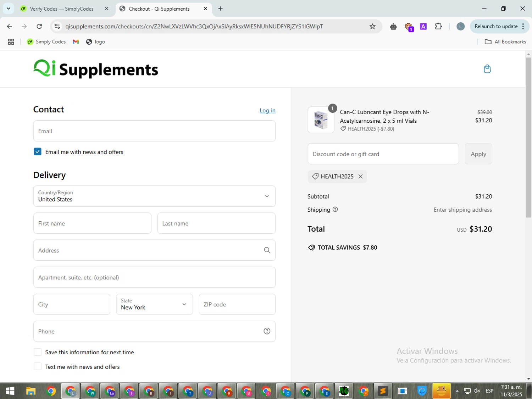The width and height of the screenshot is (532, 399).
Task: Focus the Email input field
Action: click(154, 131)
